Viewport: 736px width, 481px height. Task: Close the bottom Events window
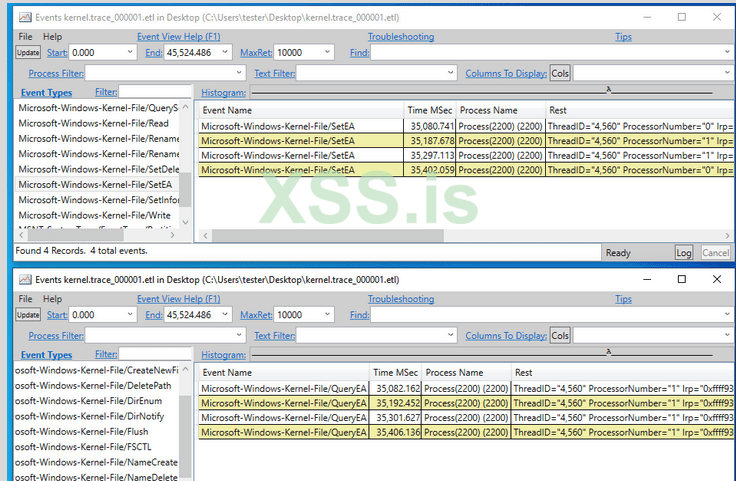click(717, 279)
